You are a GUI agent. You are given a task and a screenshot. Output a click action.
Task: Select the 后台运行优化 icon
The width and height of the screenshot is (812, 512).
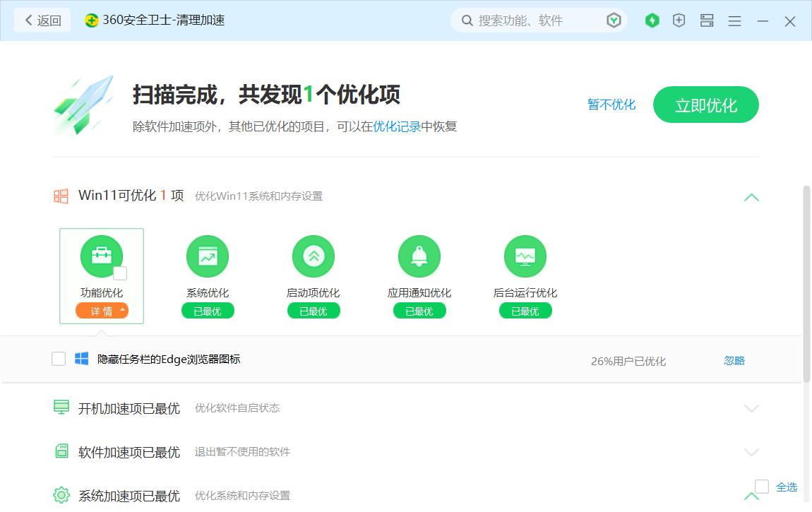(525, 256)
